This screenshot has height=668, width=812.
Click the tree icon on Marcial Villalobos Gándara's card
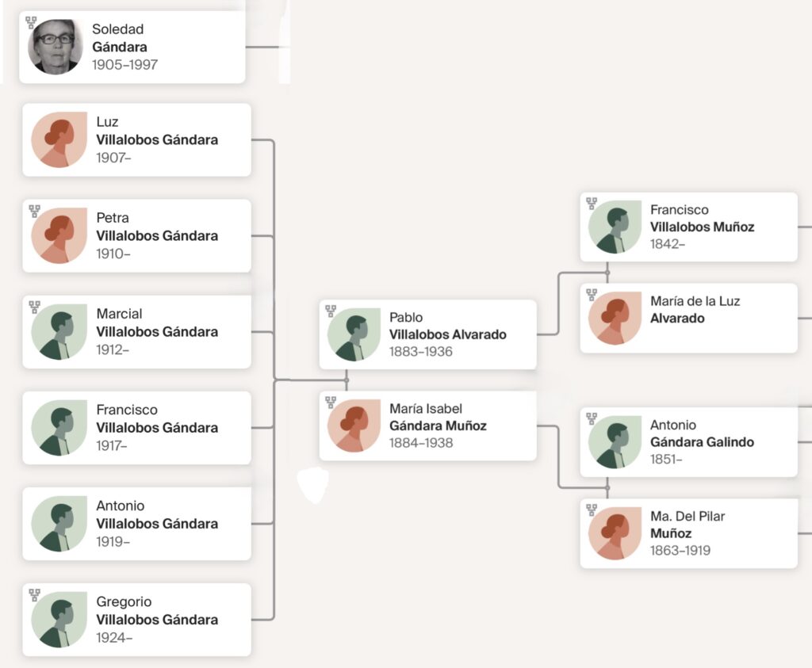coord(34,307)
